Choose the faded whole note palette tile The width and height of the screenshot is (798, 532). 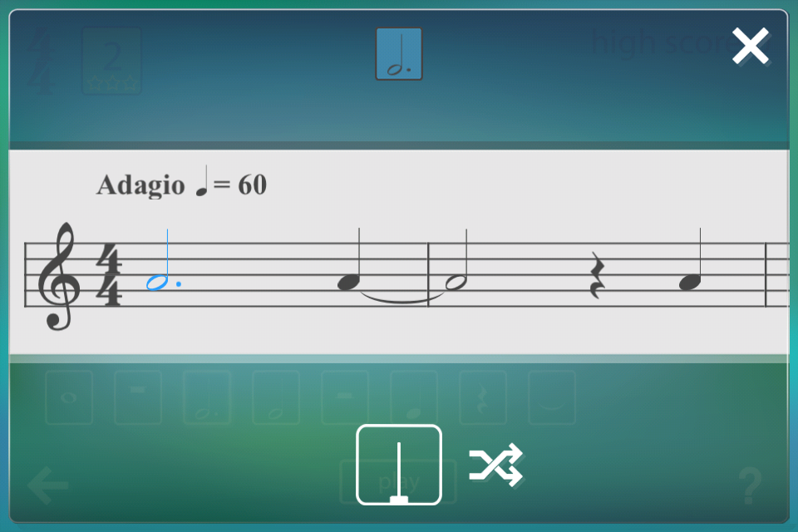point(69,397)
